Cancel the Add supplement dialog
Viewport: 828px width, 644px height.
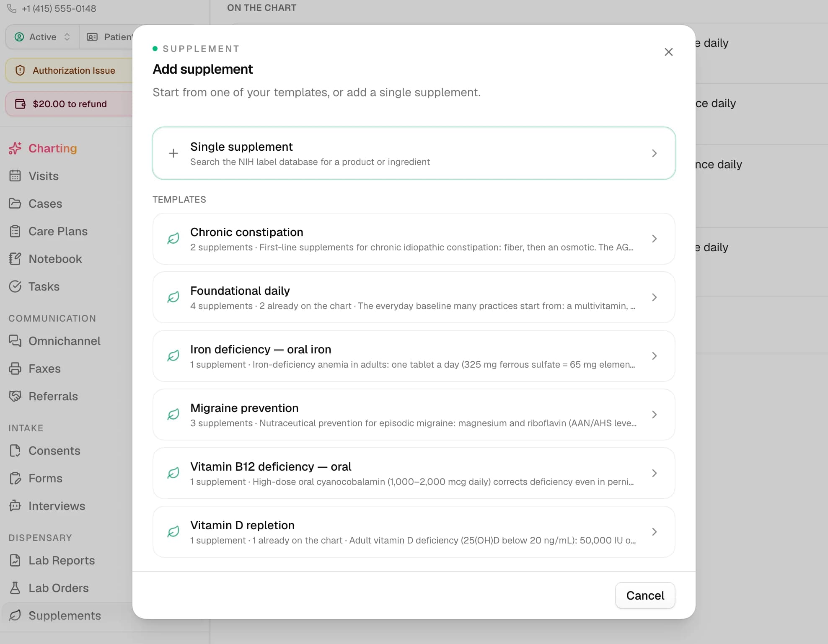pyautogui.click(x=645, y=595)
